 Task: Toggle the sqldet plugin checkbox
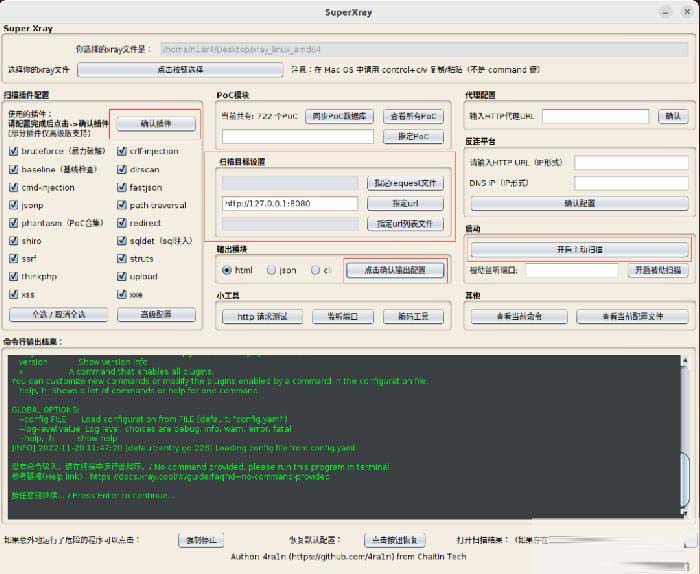click(x=121, y=241)
